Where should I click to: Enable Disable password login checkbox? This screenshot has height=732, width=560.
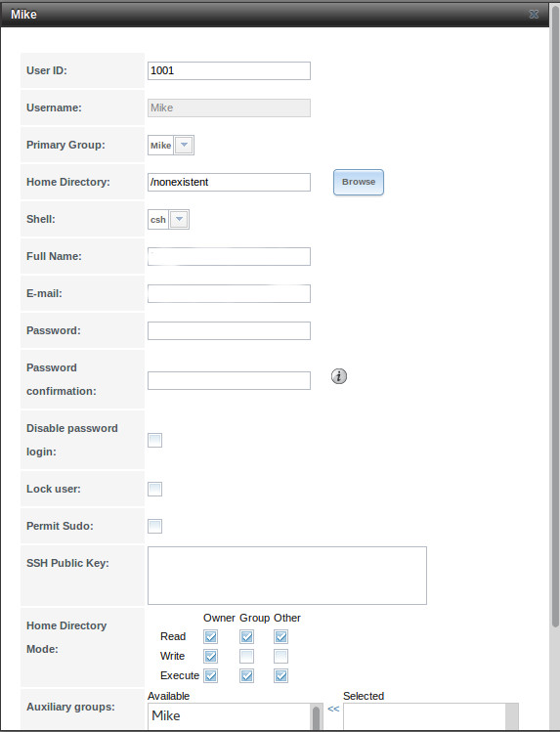(155, 440)
